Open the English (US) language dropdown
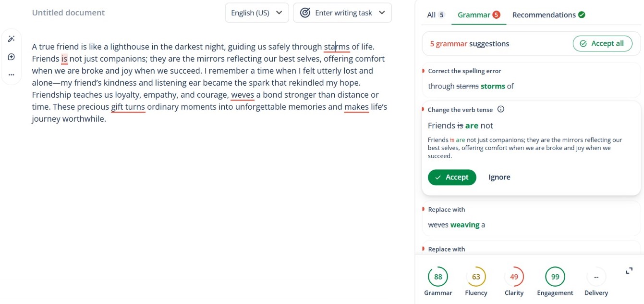644x304 pixels. [256, 13]
